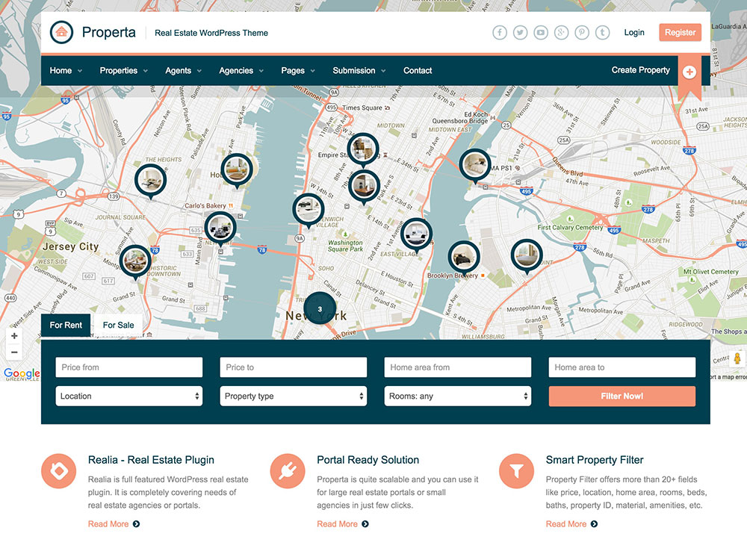Expand the Properties menu chevron
The image size is (747, 560).
[146, 71]
